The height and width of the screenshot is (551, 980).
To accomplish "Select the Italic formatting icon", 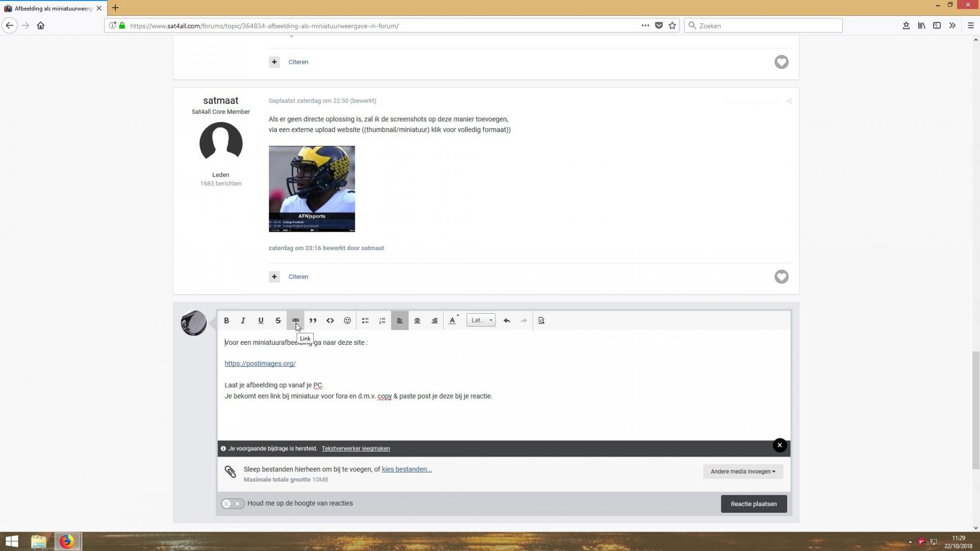I will point(243,320).
